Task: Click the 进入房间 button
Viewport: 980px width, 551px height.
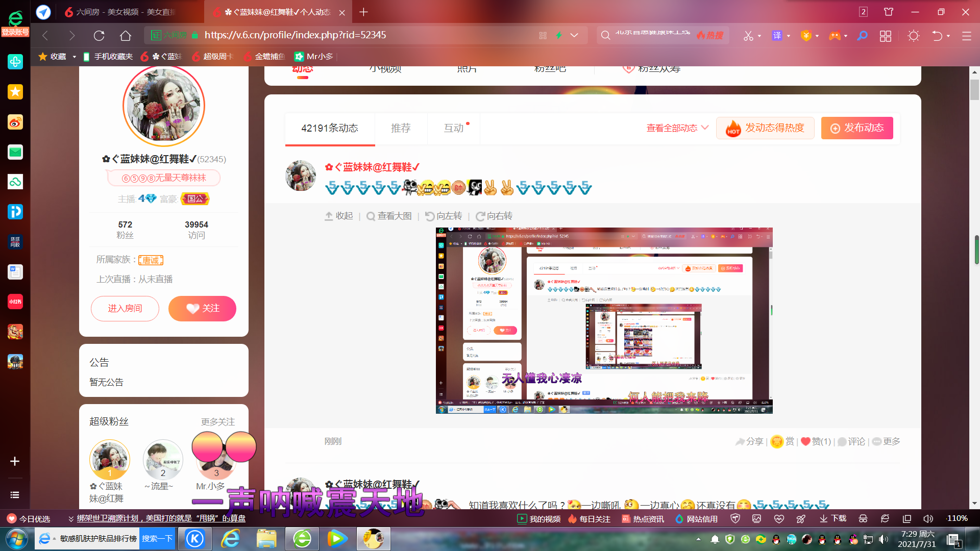Action: tap(125, 309)
